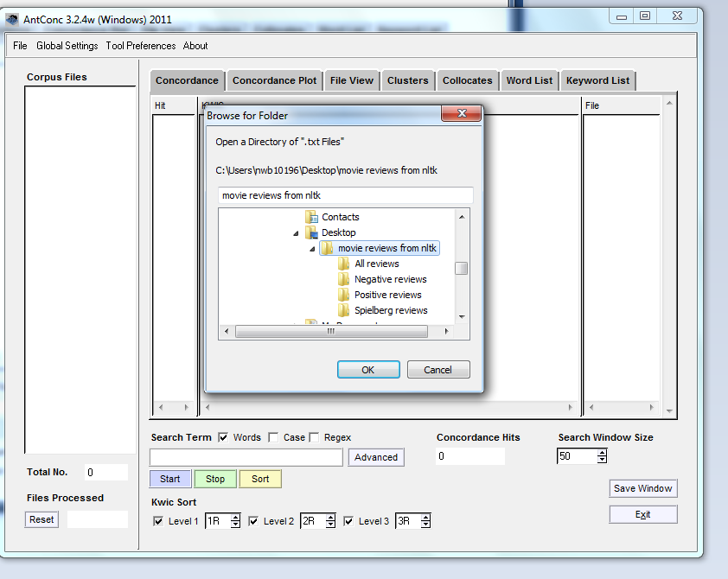Image resolution: width=728 pixels, height=579 pixels.
Task: Close the Browse for Folder dialog
Action: click(460, 114)
